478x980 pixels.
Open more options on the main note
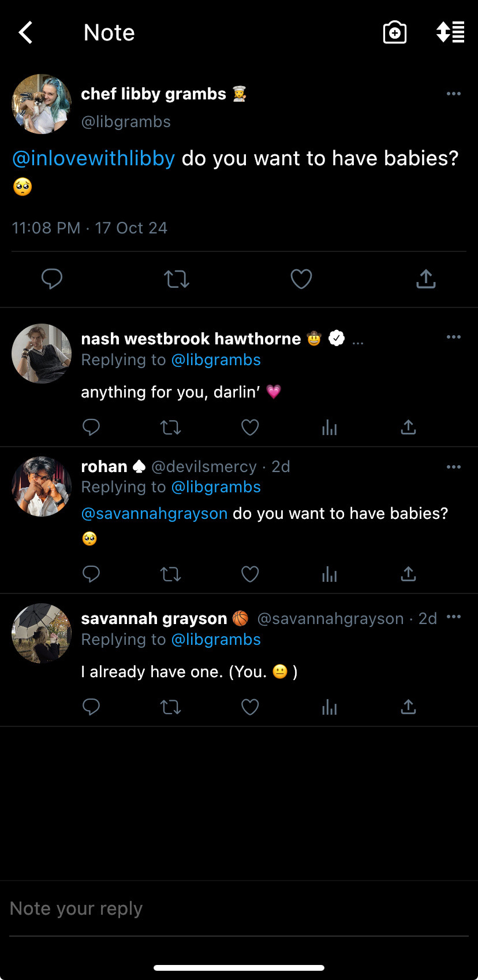tap(454, 94)
